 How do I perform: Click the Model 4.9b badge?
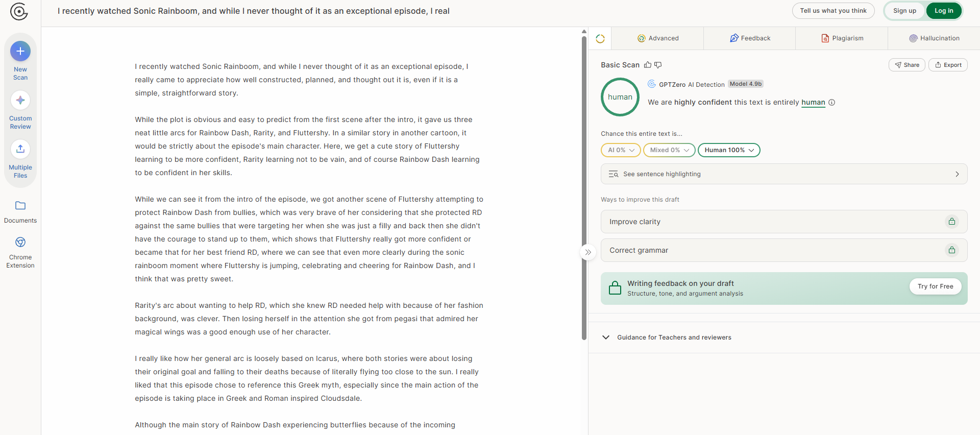746,84
